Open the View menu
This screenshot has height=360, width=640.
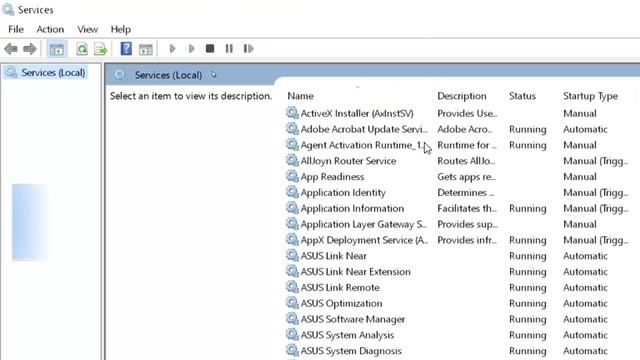[x=88, y=29]
